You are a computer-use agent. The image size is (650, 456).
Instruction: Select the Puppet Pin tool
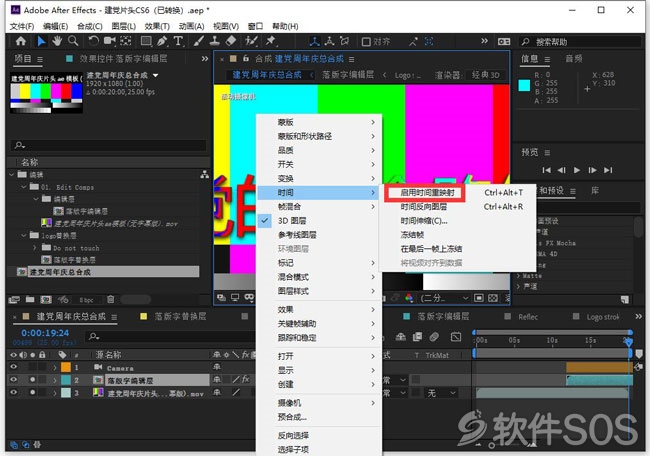point(271,41)
